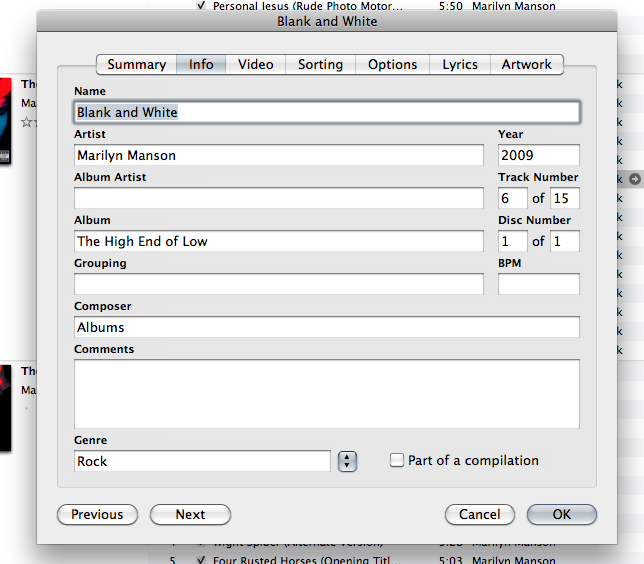Image resolution: width=644 pixels, height=564 pixels.
Task: Select the Info tab
Action: coord(201,64)
